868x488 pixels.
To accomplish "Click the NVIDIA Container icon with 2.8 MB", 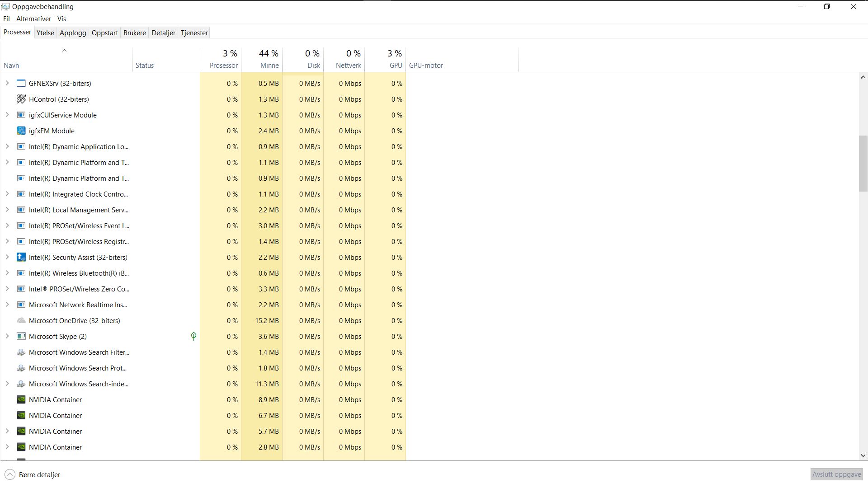I will tap(21, 447).
